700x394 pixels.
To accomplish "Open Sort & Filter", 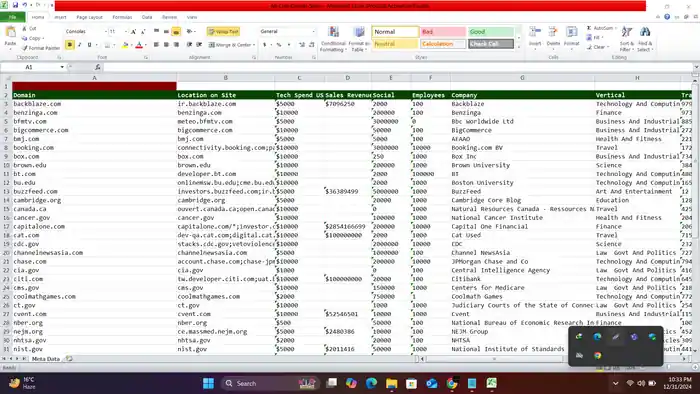I will coord(627,39).
